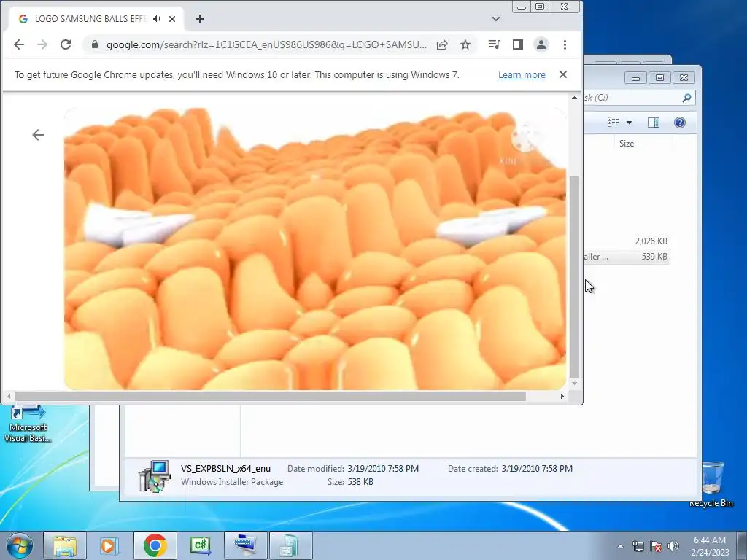Viewport: 747px width, 560px height.
Task: Click horizontal scrollbar's left arrow
Action: pos(9,396)
